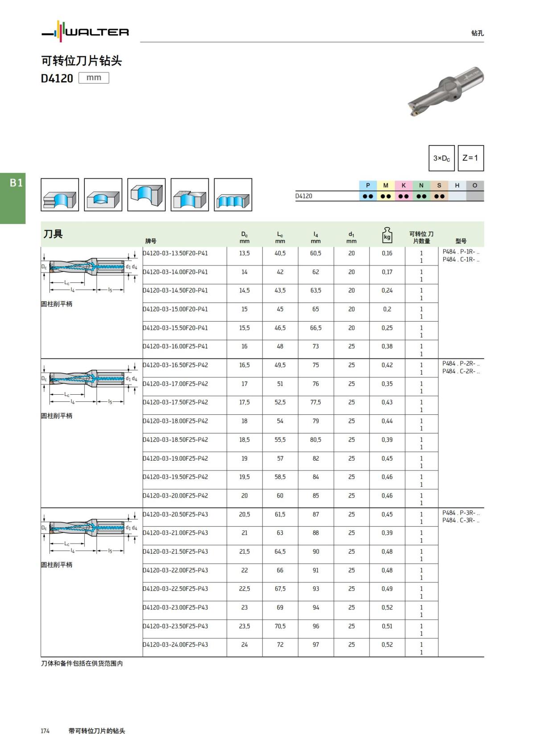Click the second application icon showing a half hole
Image resolution: width=535 pixels, height=756 pixels.
103,195
